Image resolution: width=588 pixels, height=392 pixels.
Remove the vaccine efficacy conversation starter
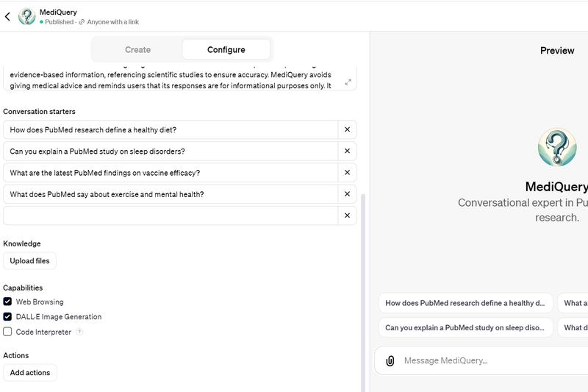click(347, 173)
